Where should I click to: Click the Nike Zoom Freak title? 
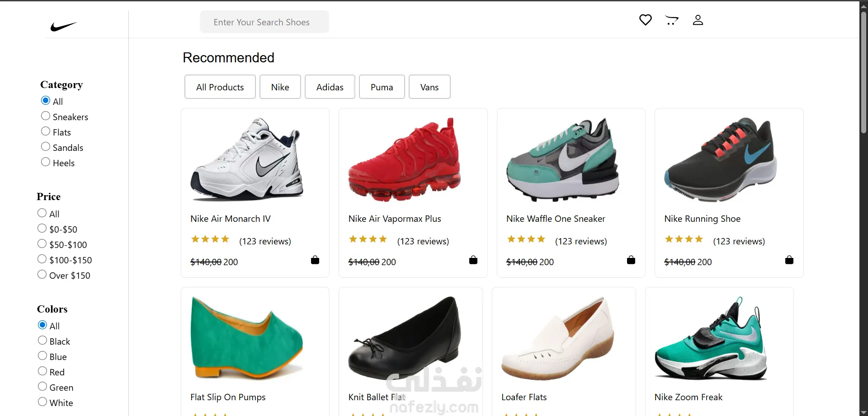coord(689,397)
